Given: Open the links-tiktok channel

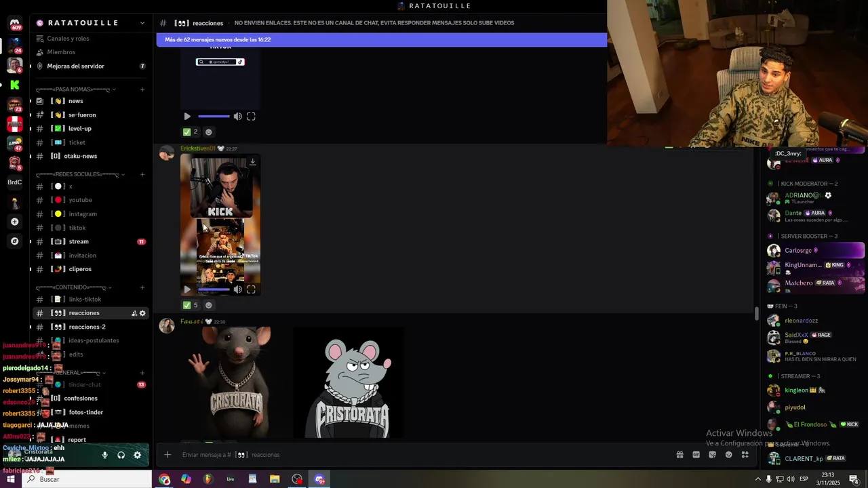Looking at the screenshot, I should coord(91,300).
